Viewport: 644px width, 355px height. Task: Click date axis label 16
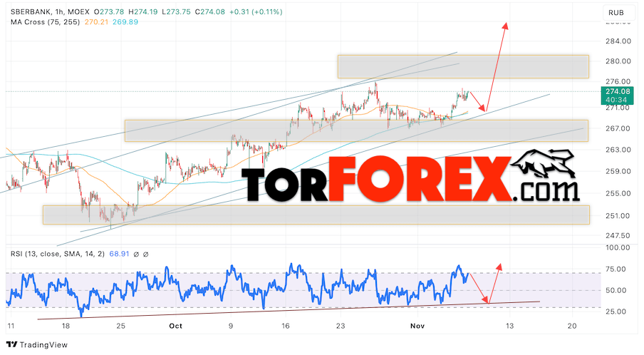(286, 326)
